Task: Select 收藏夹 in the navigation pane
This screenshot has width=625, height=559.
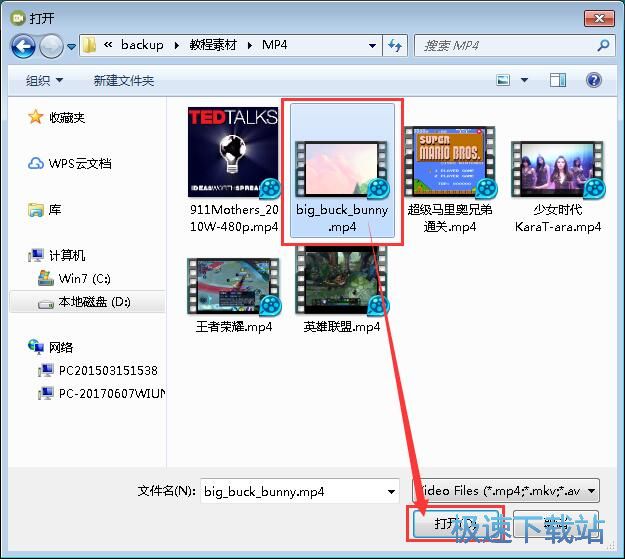Action: 67,118
